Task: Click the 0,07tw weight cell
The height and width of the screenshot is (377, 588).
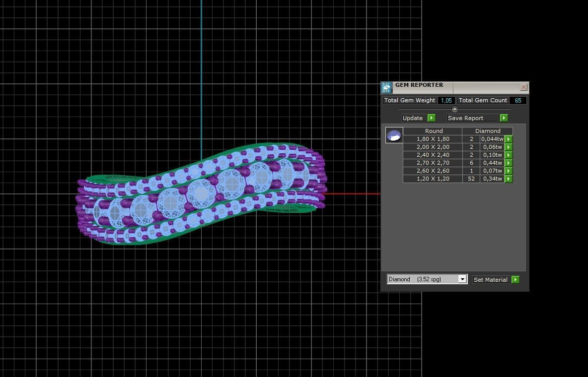Action: 492,171
